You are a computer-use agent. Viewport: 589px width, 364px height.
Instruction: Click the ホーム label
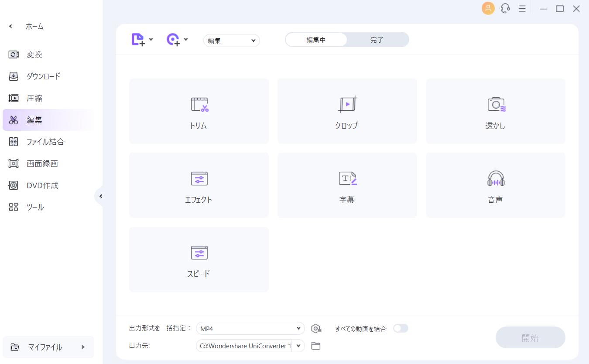click(x=35, y=27)
